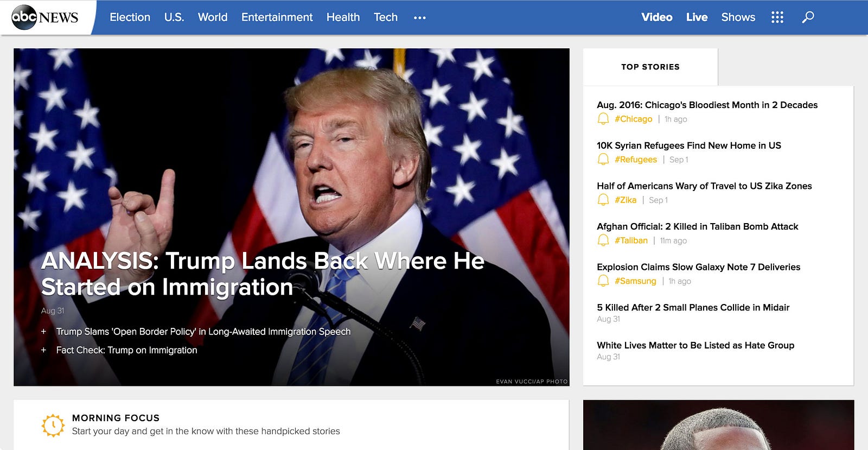Screen dimensions: 868x450
Task: Open the Shows menu
Action: 738,17
